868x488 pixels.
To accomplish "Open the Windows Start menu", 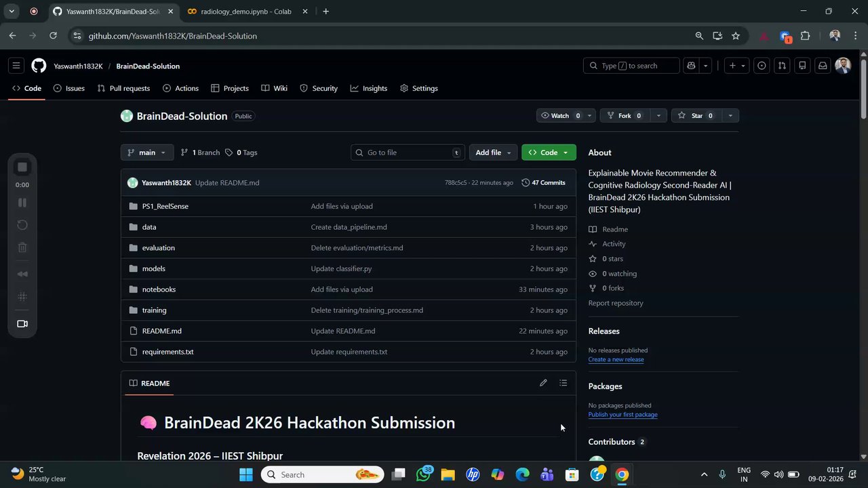I will (x=245, y=474).
